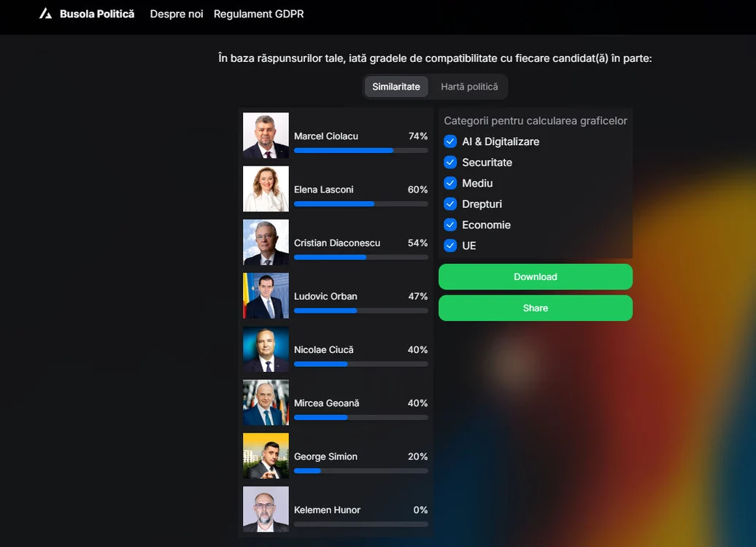Open the Despre noi page
This screenshot has width=756, height=547.
[177, 14]
